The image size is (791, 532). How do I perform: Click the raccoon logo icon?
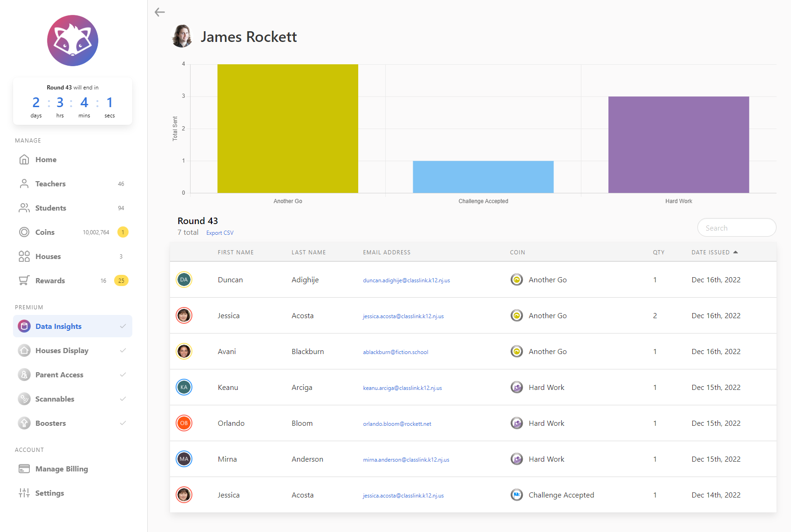(73, 41)
